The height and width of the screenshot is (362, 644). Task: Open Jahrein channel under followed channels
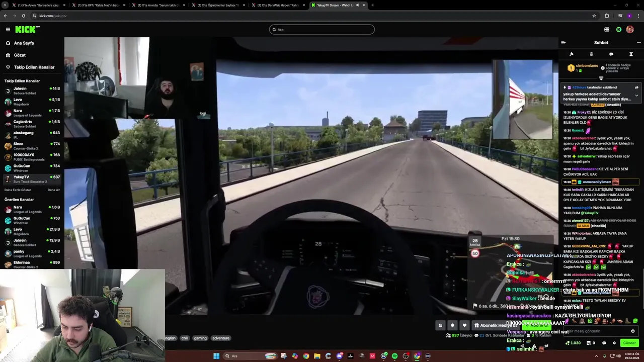32,90
